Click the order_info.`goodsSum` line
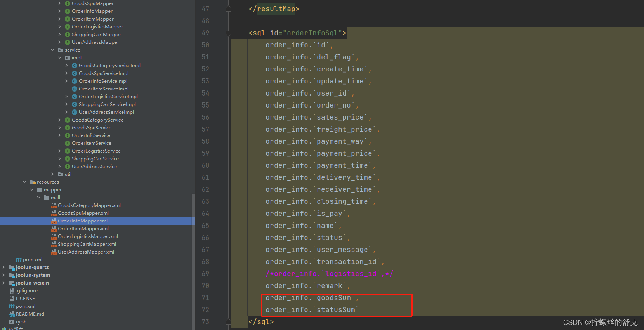 tap(312, 298)
